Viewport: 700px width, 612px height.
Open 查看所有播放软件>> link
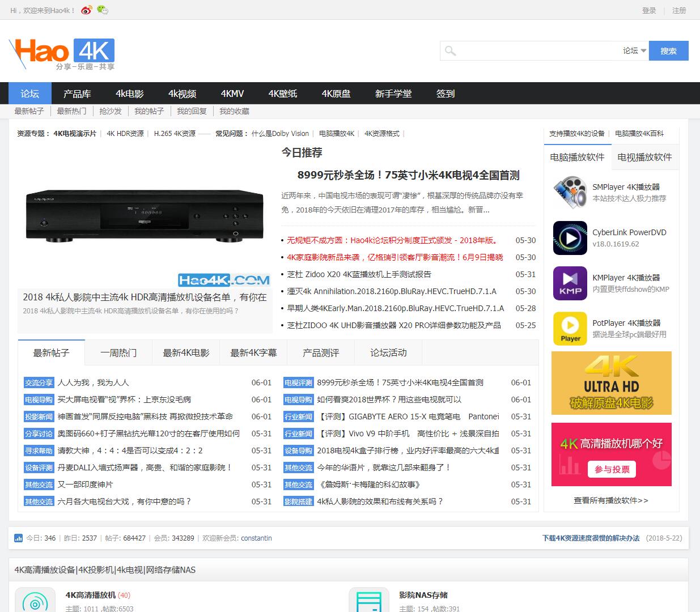(611, 500)
